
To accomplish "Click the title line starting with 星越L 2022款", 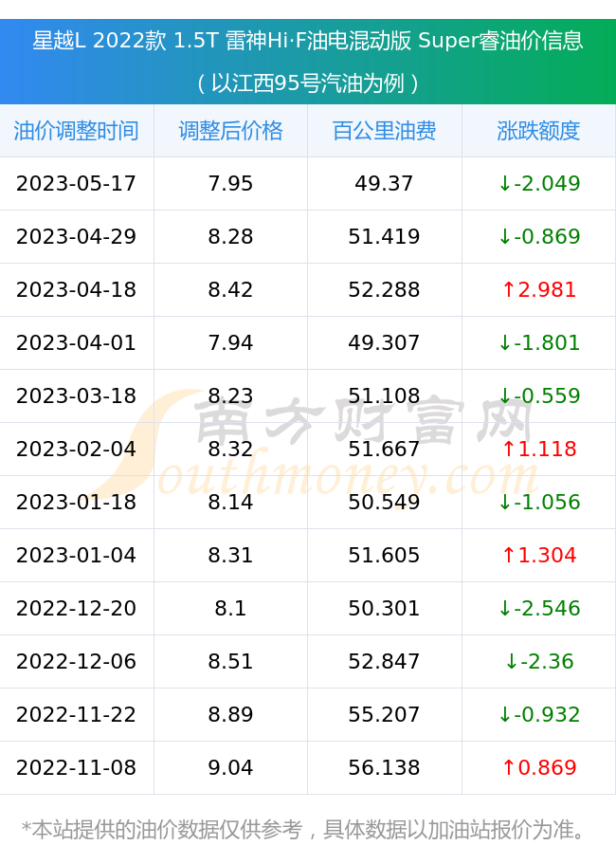I will (x=307, y=41).
